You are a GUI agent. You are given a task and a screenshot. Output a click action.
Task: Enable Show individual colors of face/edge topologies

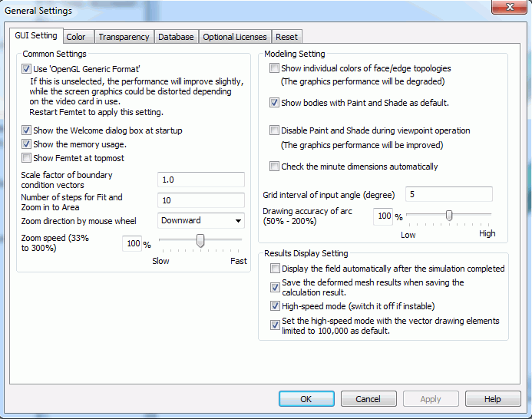coord(275,69)
